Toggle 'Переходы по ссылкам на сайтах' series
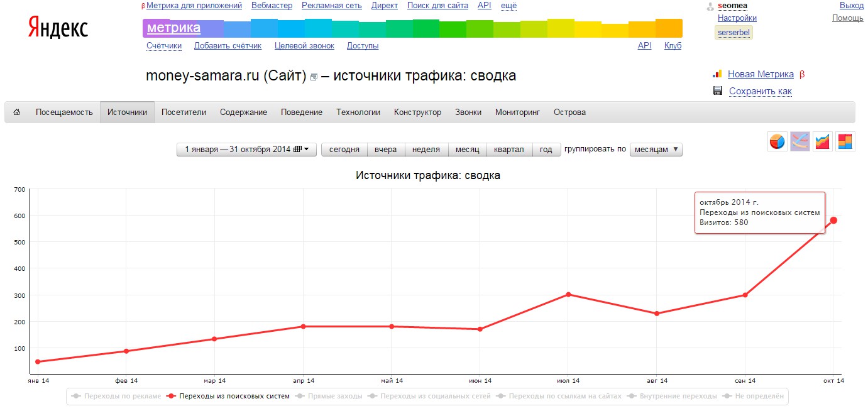868x411 pixels. (559, 397)
